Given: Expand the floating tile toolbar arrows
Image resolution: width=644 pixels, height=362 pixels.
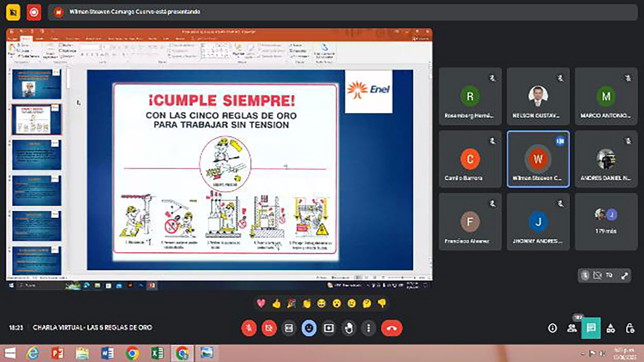Looking at the screenshot, I should coord(624,276).
